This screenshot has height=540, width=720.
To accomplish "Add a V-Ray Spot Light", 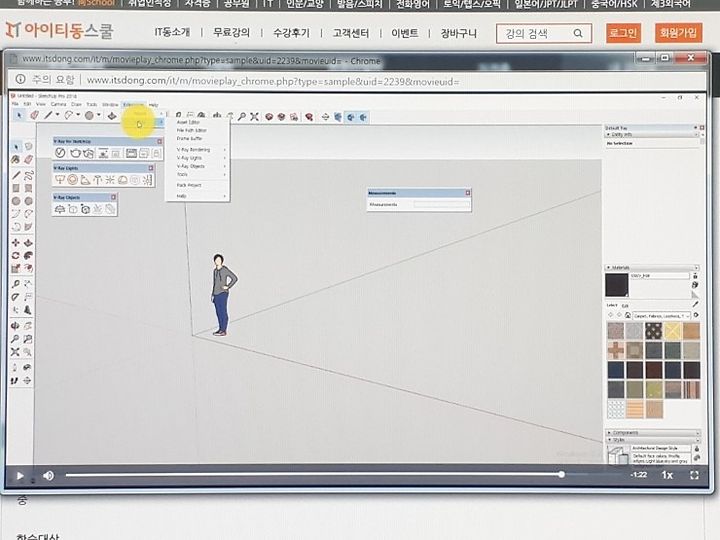I will click(x=85, y=180).
